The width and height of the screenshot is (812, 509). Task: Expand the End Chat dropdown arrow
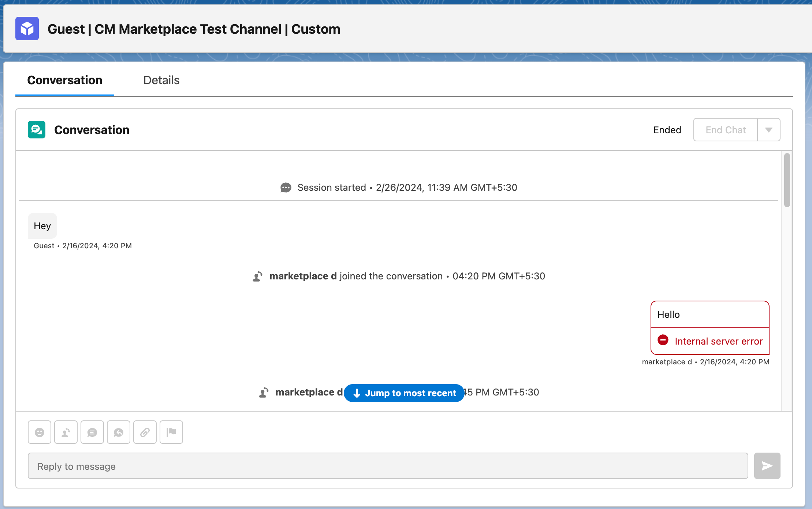[769, 130]
